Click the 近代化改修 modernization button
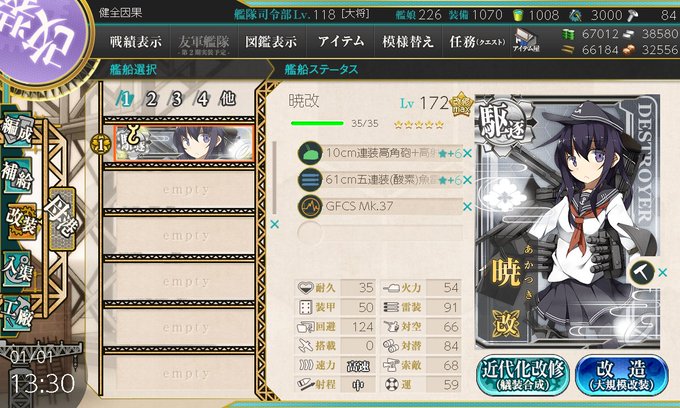This screenshot has height=408, width=680. [523, 375]
